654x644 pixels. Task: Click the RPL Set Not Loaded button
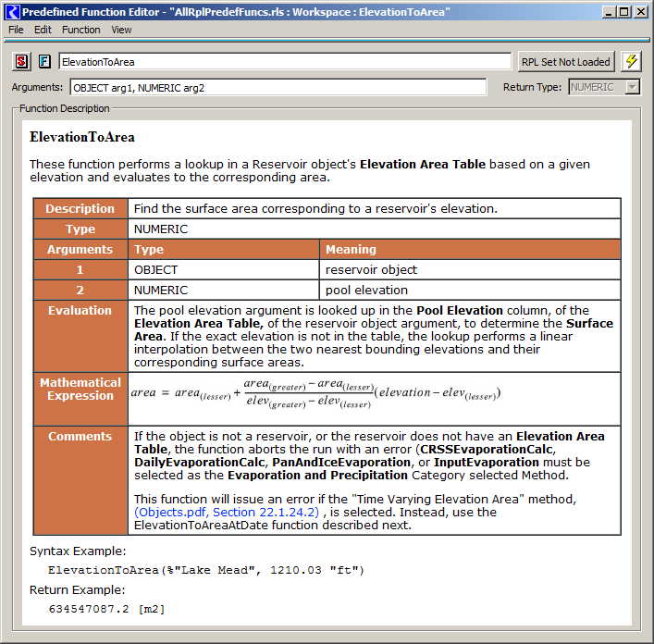pos(565,62)
